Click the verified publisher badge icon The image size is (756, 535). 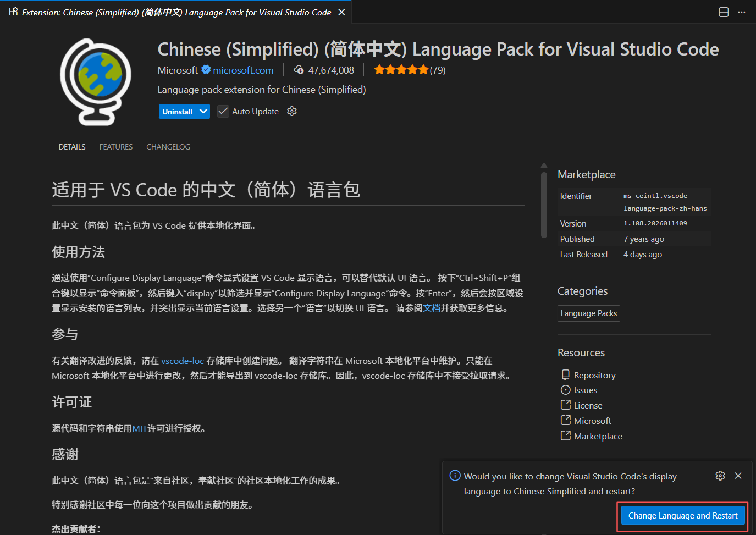coord(206,70)
